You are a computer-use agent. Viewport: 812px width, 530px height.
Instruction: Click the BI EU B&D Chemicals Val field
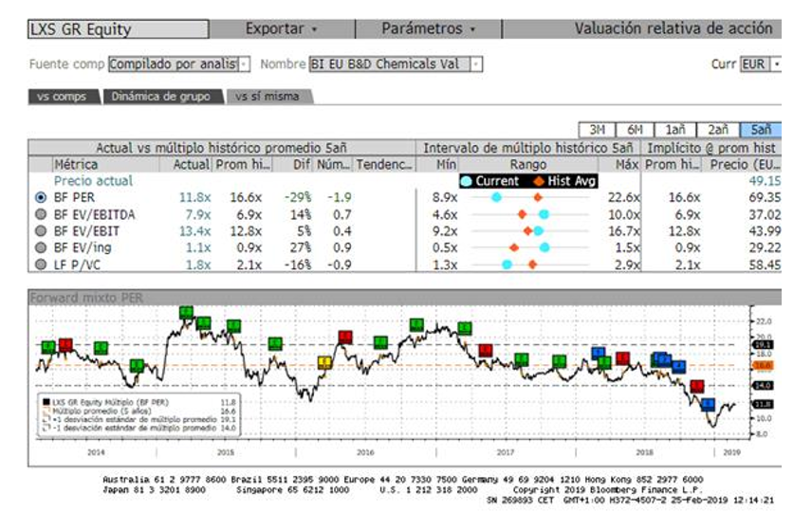(390, 64)
